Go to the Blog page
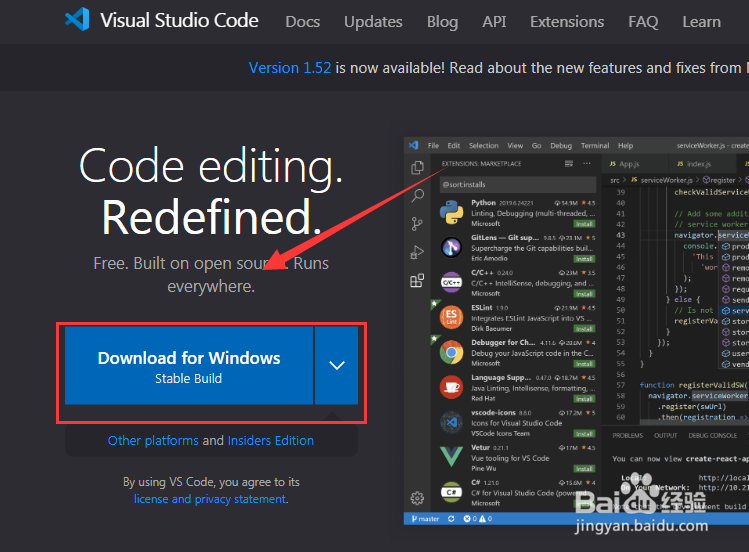 442,21
